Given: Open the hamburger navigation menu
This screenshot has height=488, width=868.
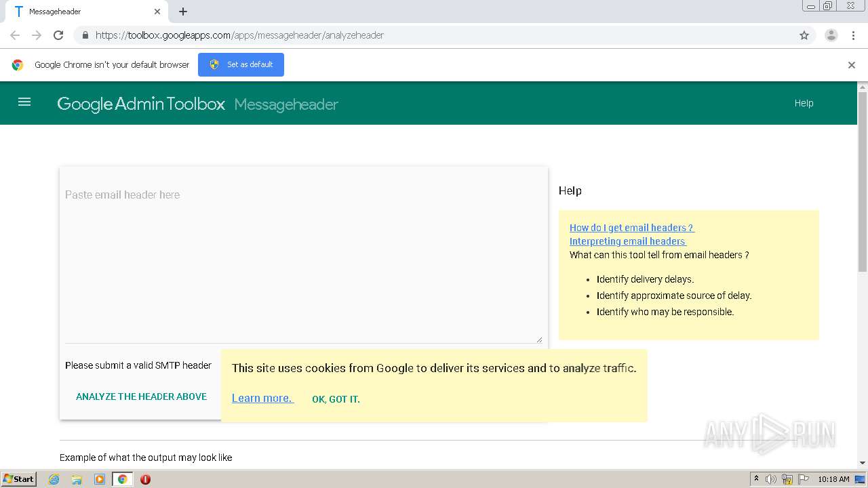Looking at the screenshot, I should 24,102.
